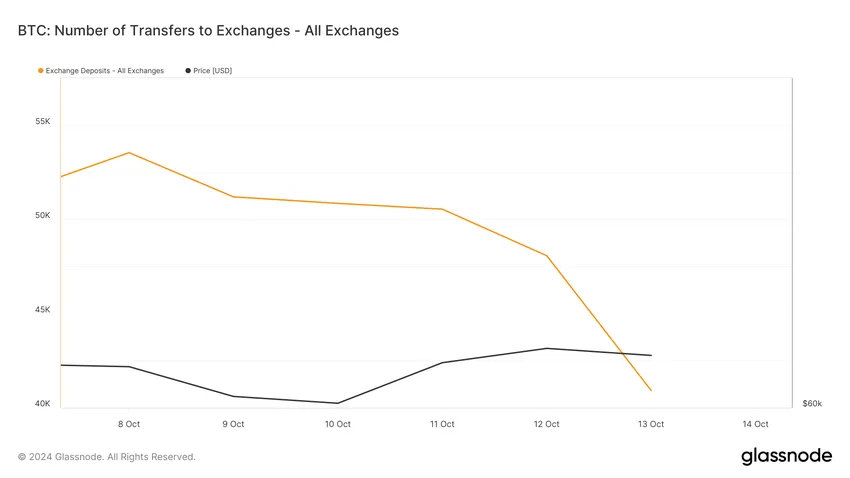
Task: Click the orange line peak at 8 Oct
Action: (x=129, y=153)
